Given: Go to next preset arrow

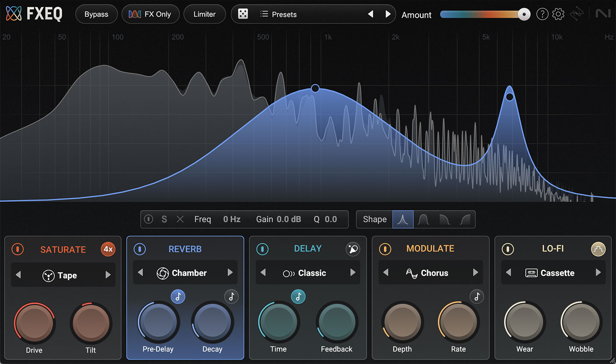Looking at the screenshot, I should pos(388,14).
